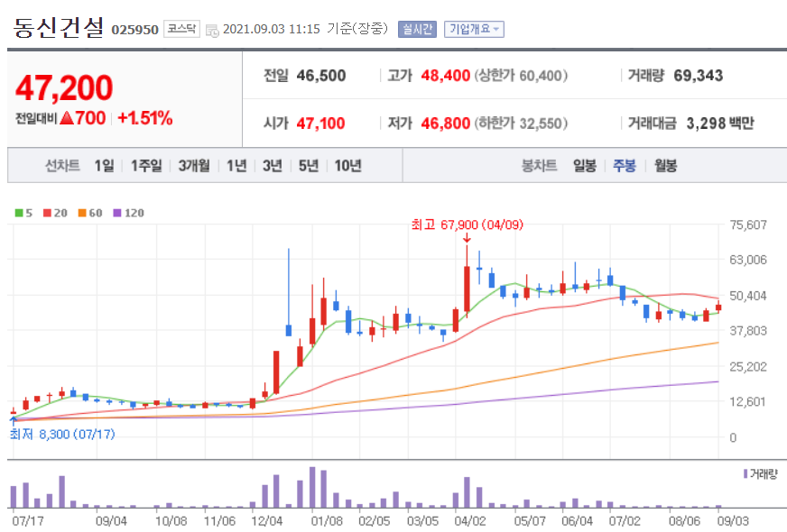Select the 1년 chart period
This screenshot has height=532, width=787.
click(x=235, y=165)
